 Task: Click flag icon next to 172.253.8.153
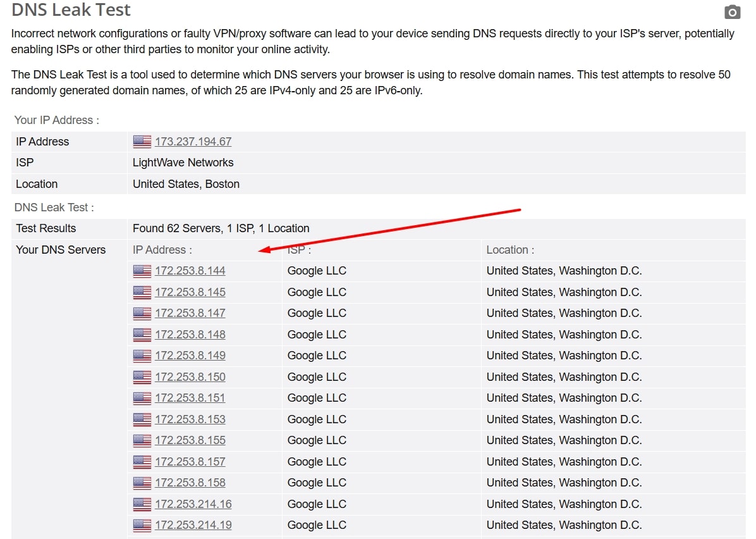(142, 419)
